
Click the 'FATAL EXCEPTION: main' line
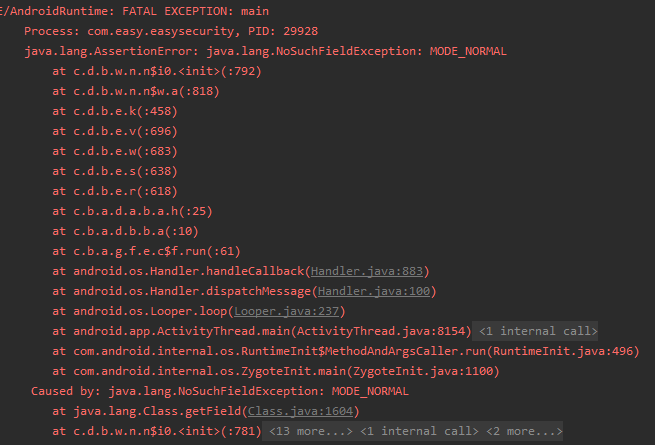(x=134, y=11)
